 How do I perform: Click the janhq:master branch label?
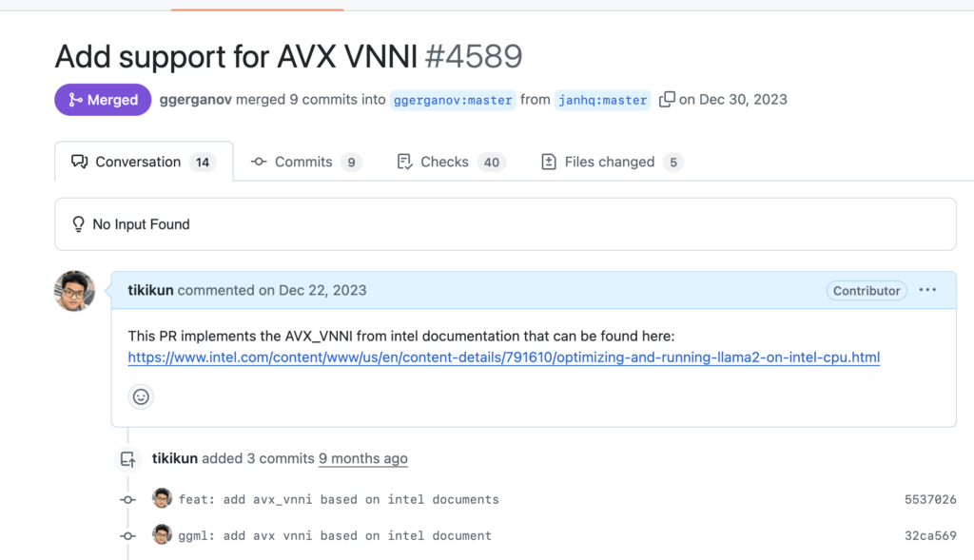602,100
